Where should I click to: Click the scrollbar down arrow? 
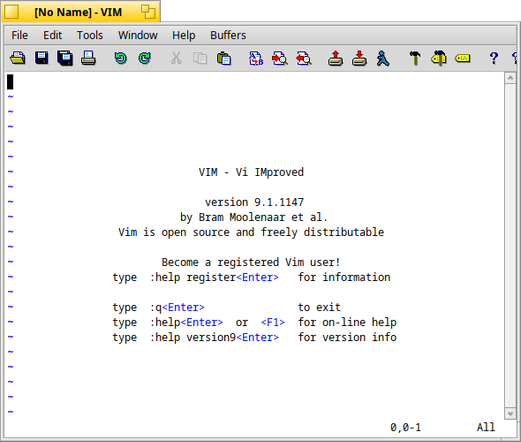[510, 414]
